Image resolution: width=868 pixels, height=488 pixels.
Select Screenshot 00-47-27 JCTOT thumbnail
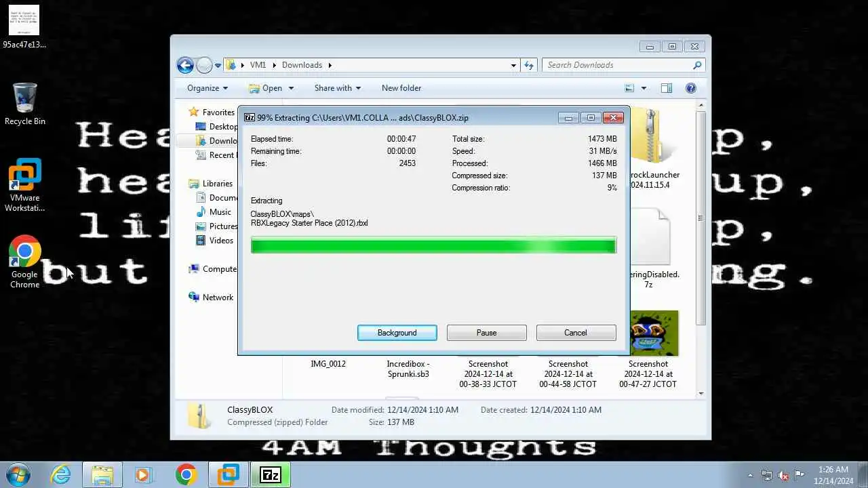tap(654, 333)
